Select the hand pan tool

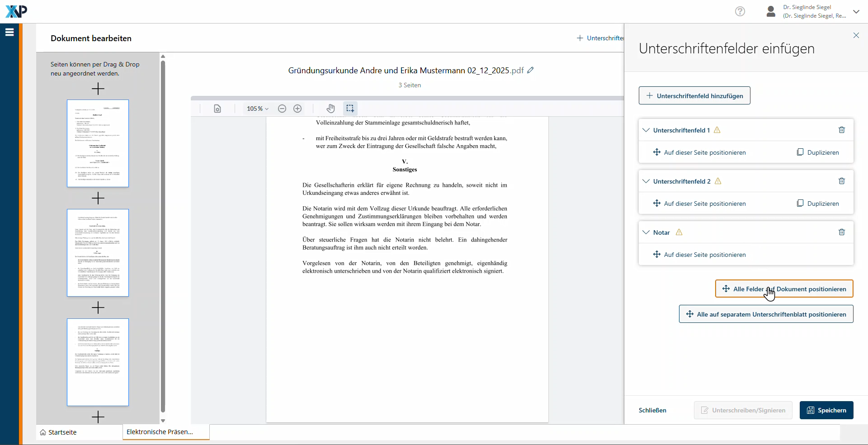[331, 109]
